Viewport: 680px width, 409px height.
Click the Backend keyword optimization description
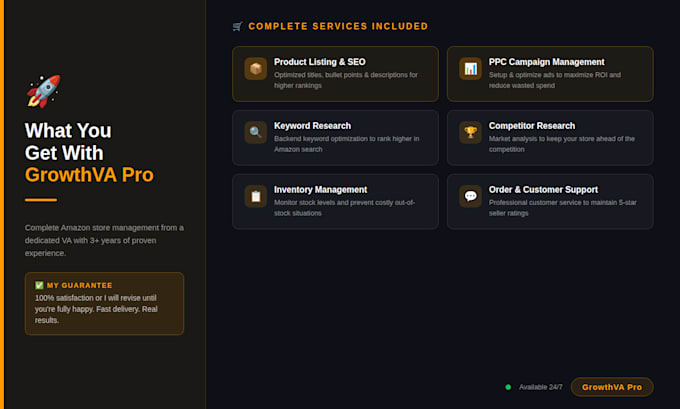(347, 144)
